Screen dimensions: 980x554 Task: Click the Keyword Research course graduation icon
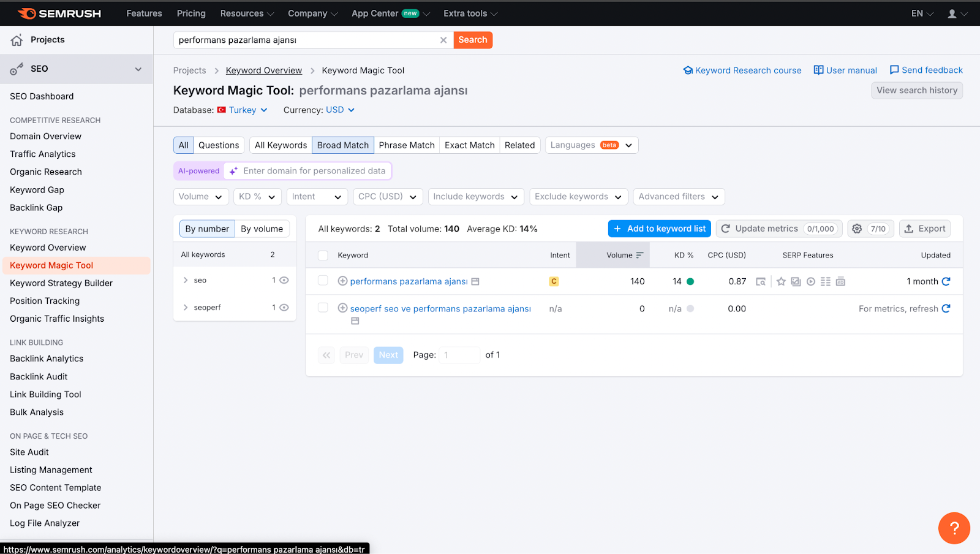click(x=688, y=70)
